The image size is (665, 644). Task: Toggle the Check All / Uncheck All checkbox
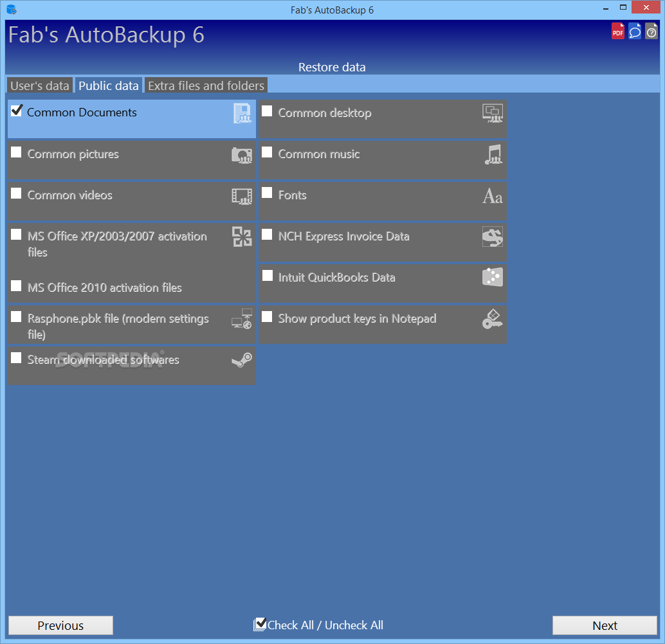260,624
